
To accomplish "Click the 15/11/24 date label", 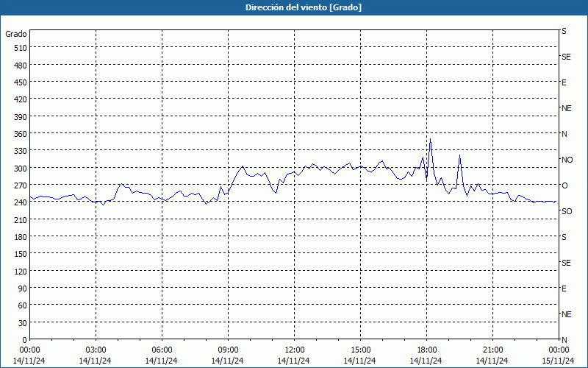I will pos(559,361).
